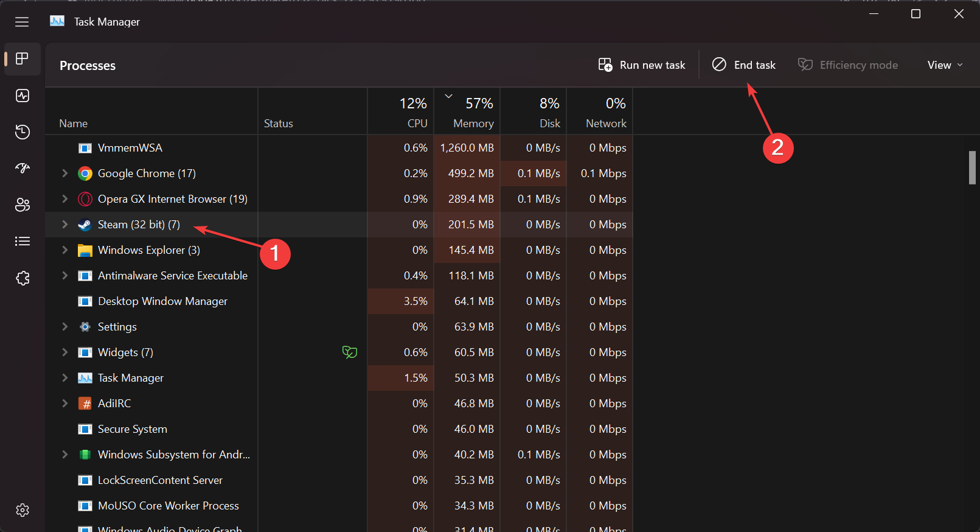Open the Users page icon
This screenshot has height=532, width=980.
[23, 205]
